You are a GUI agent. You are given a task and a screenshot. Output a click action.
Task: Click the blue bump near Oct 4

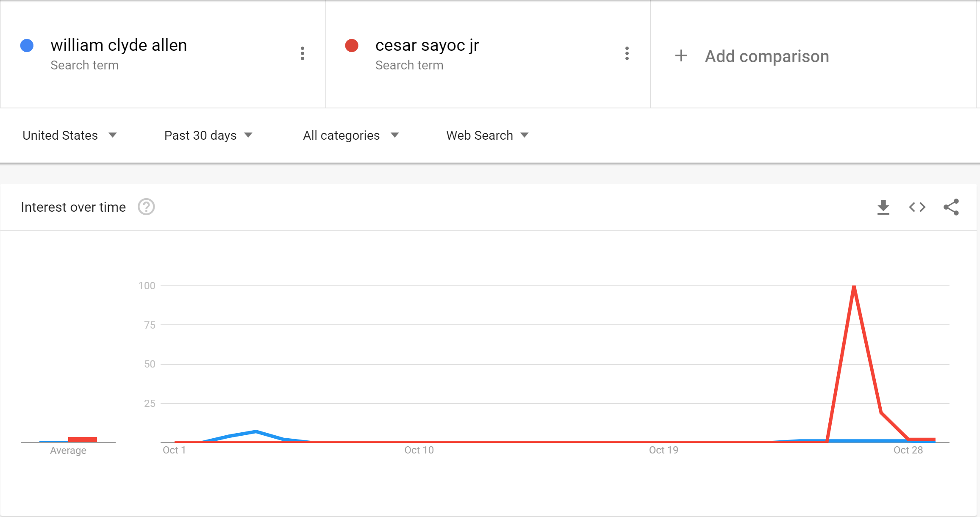tap(256, 432)
